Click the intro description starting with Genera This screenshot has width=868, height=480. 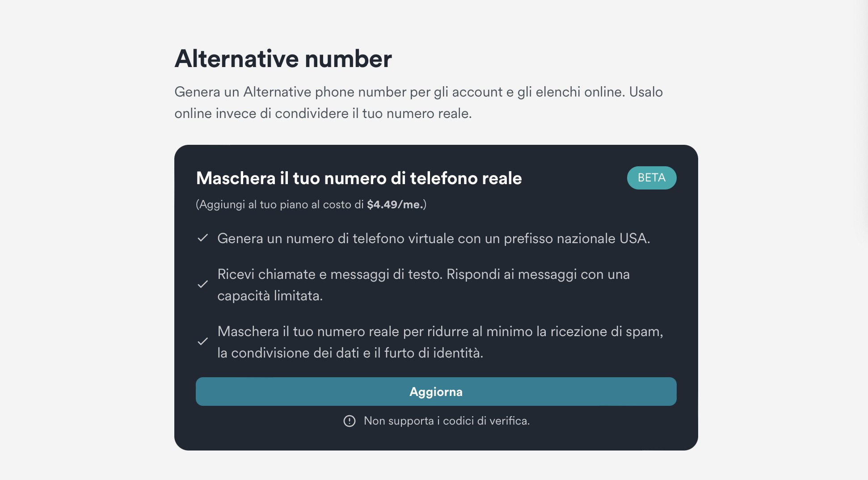tap(418, 92)
